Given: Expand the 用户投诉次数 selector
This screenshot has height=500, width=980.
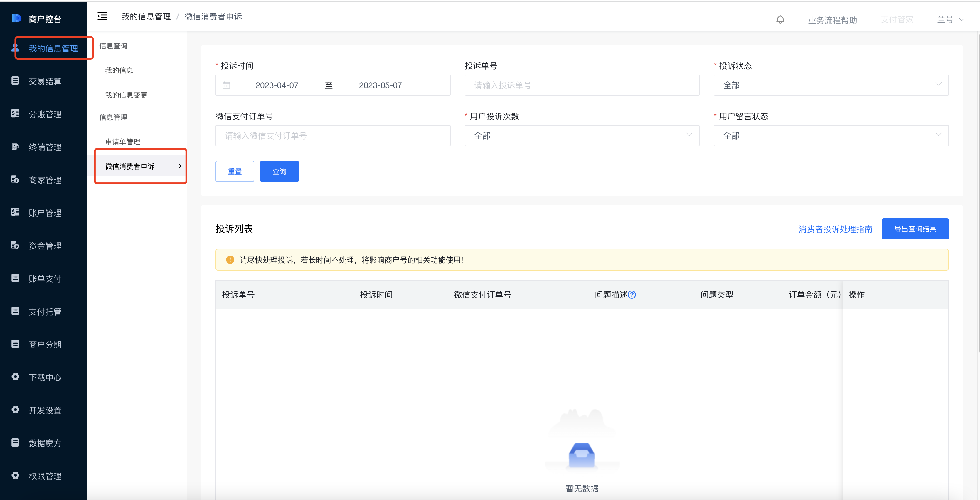Looking at the screenshot, I should [582, 135].
